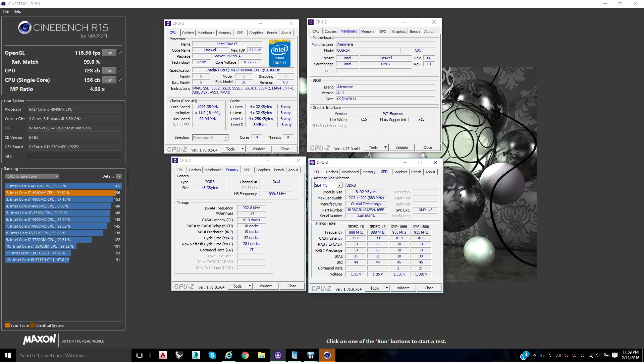Run the CPU benchmark
Image resolution: width=644 pixels, height=362 pixels.
click(x=109, y=71)
